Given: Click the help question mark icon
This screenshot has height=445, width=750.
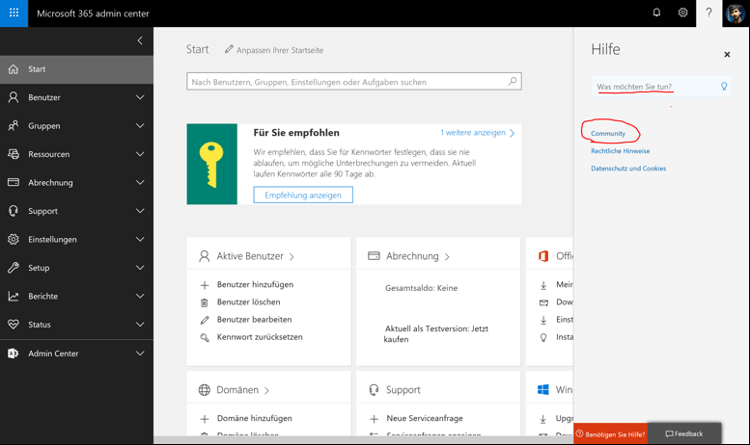Looking at the screenshot, I should pos(709,13).
